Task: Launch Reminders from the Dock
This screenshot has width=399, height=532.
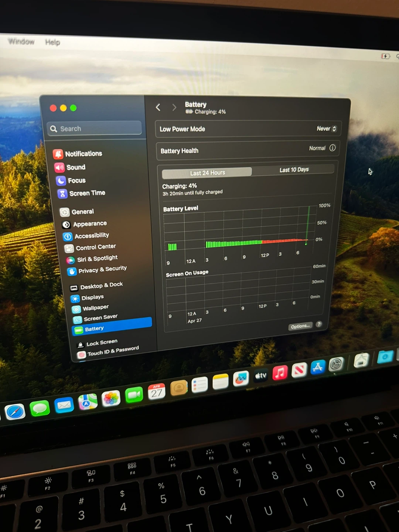Action: (x=199, y=385)
